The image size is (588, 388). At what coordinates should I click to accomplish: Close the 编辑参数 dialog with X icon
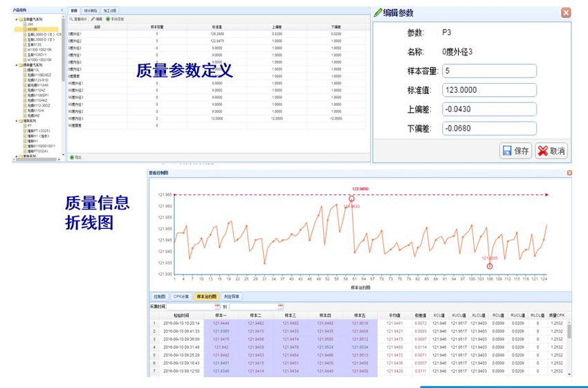coord(566,12)
